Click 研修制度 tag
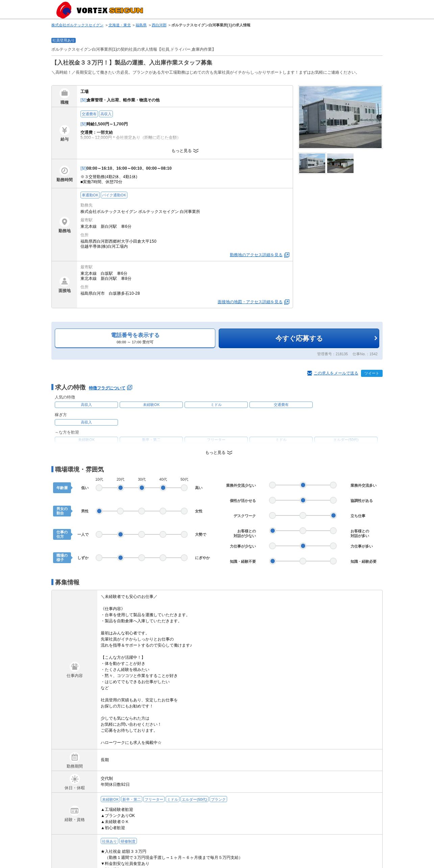Screen dimensions: 434x868 tap(128, 841)
